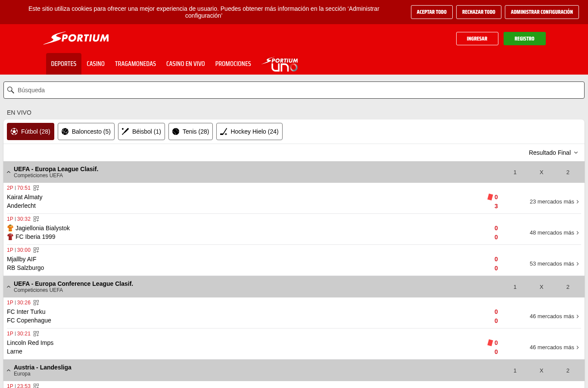Open Administrar Configuración cookie settings

point(542,12)
